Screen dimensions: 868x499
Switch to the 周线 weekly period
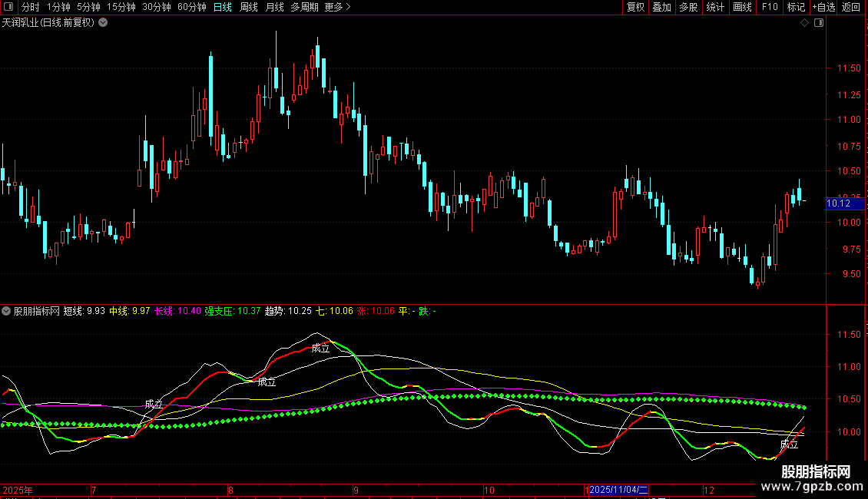[x=249, y=7]
